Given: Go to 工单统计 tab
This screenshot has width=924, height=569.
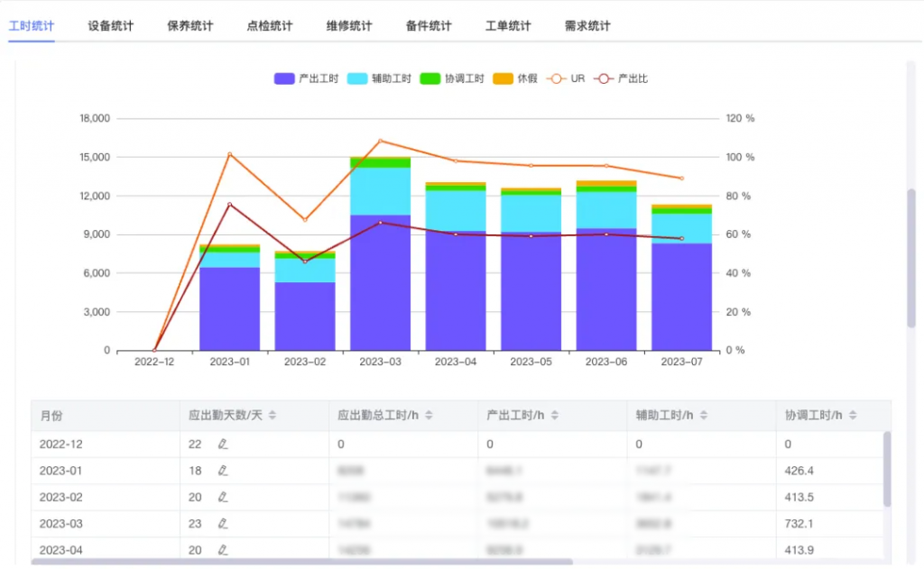Looking at the screenshot, I should (508, 26).
